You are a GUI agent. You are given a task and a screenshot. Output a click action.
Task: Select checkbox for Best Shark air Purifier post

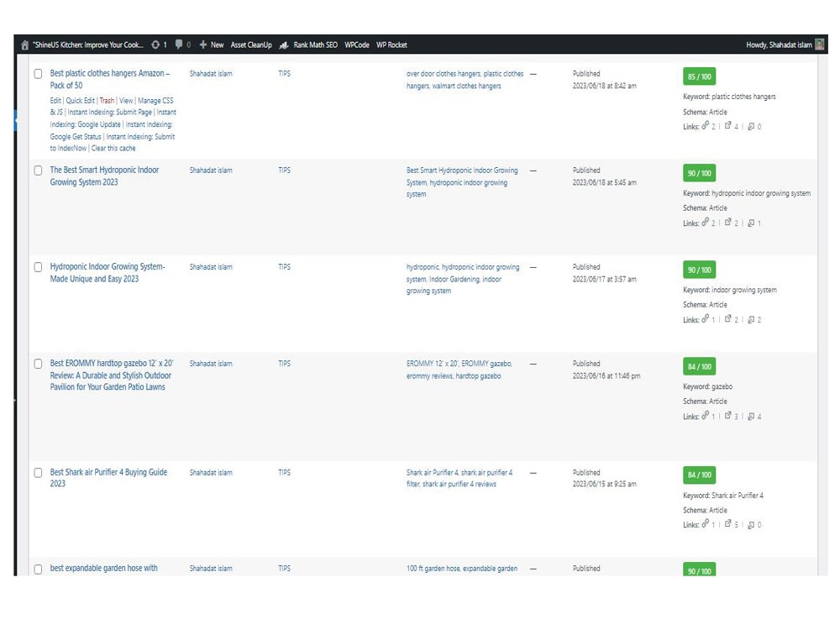click(x=38, y=472)
